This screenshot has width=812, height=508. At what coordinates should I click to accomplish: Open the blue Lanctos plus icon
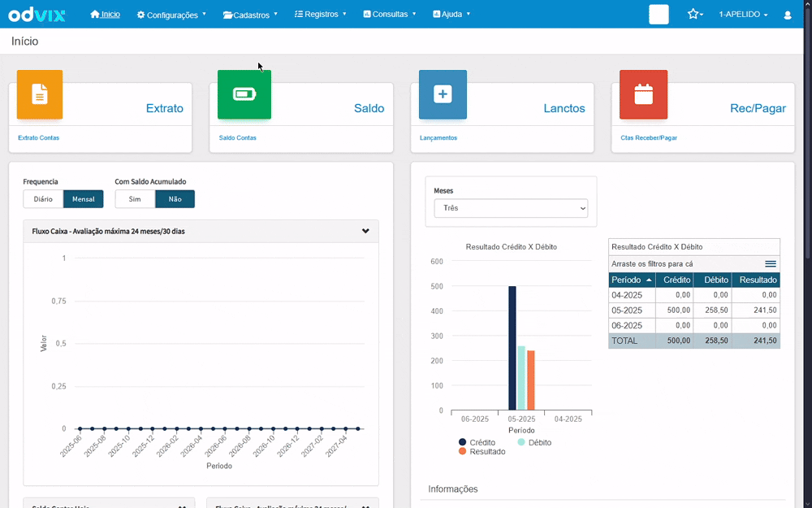443,94
